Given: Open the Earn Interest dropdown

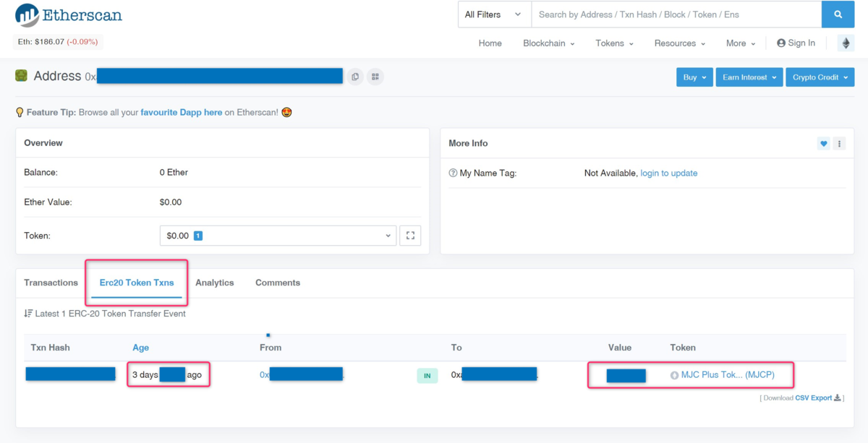Looking at the screenshot, I should [x=749, y=77].
